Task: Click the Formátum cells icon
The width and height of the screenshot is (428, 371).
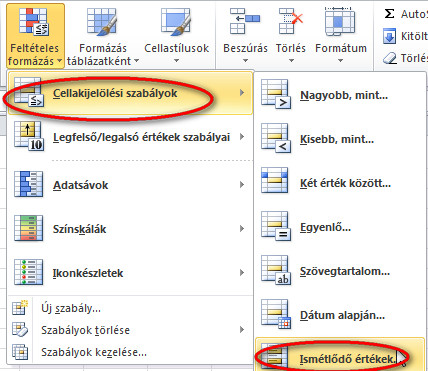Action: pyautogui.click(x=341, y=21)
